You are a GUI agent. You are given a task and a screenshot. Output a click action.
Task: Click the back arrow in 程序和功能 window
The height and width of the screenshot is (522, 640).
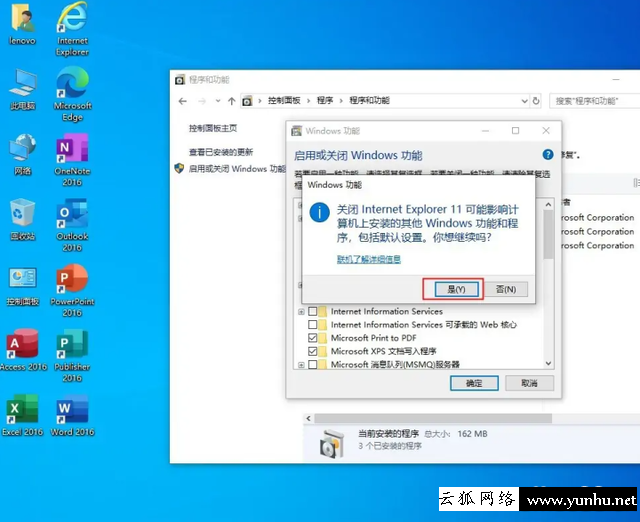pyautogui.click(x=182, y=101)
